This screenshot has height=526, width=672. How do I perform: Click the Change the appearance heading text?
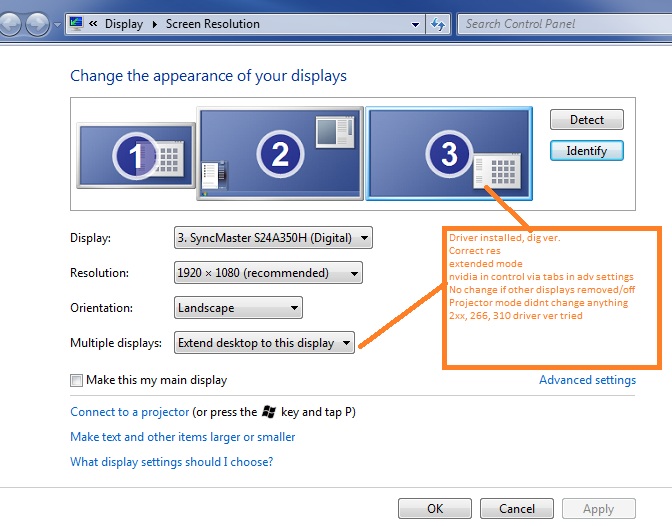click(x=208, y=76)
